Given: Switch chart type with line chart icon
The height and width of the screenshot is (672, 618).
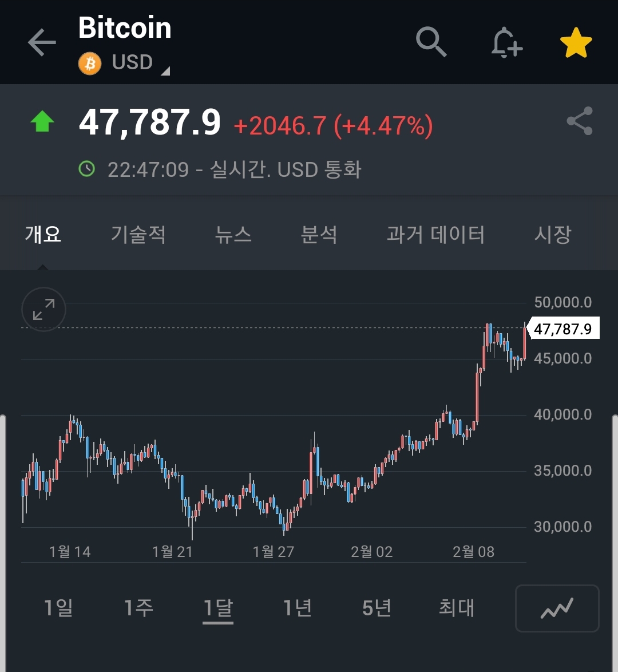Looking at the screenshot, I should click(x=557, y=608).
